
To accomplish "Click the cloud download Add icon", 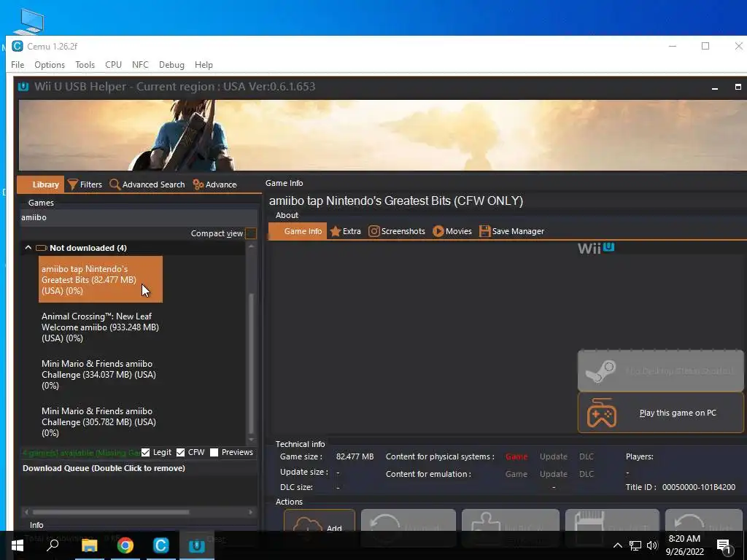I will pos(308,525).
